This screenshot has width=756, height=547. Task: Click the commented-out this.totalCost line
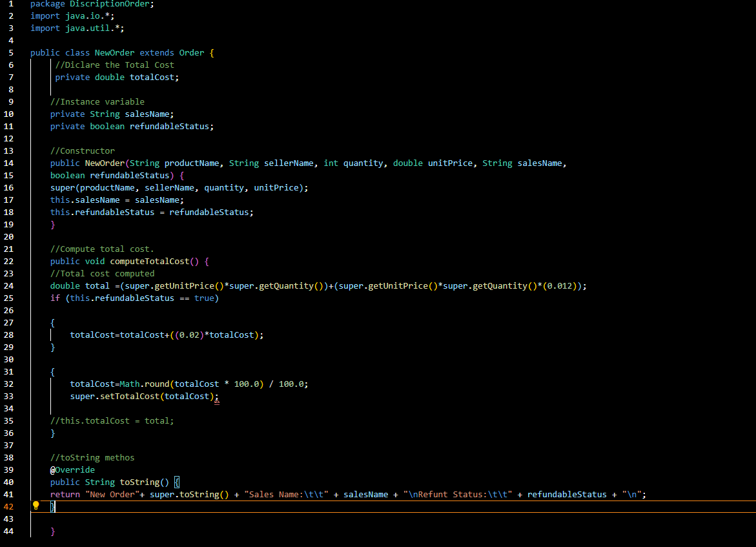[x=111, y=420]
